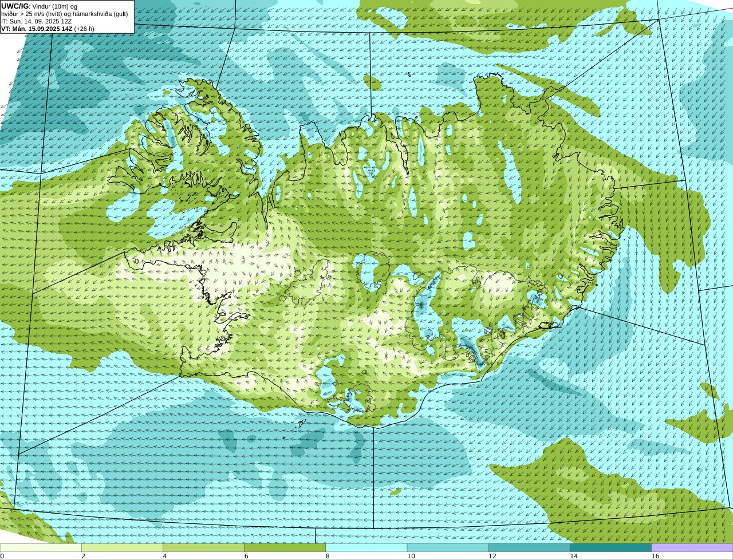This screenshot has width=733, height=560.
Task: Click the pale yellow 0–2 m/s legend swatch
Action: [x=41, y=547]
